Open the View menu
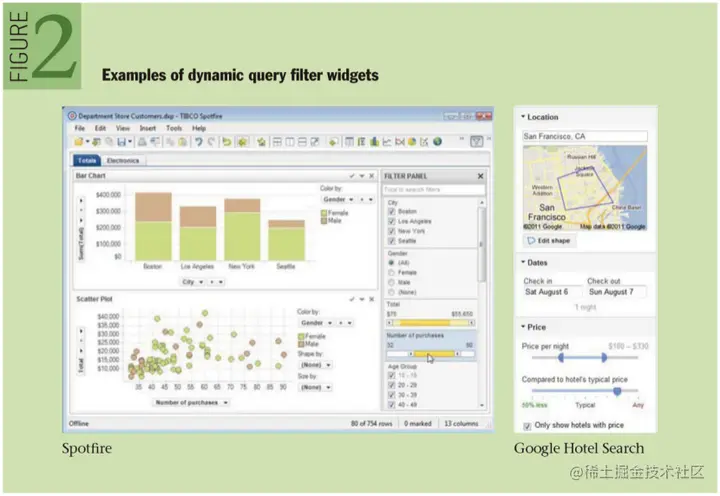Image resolution: width=720 pixels, height=496 pixels. coord(123,128)
